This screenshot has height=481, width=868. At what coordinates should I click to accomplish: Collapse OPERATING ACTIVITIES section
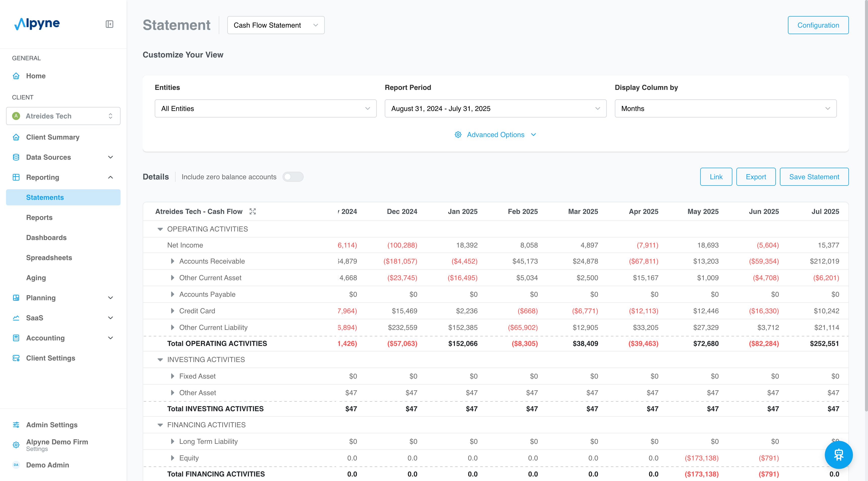click(160, 229)
